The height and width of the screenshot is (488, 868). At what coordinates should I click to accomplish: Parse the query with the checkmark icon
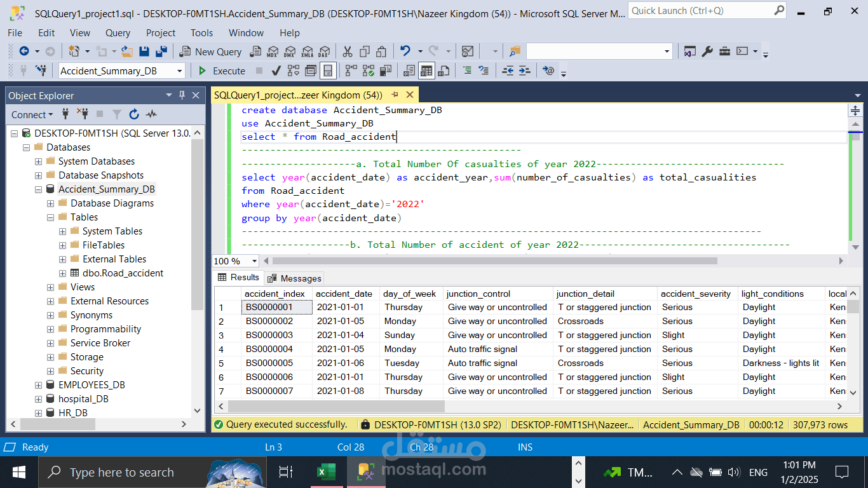(276, 71)
